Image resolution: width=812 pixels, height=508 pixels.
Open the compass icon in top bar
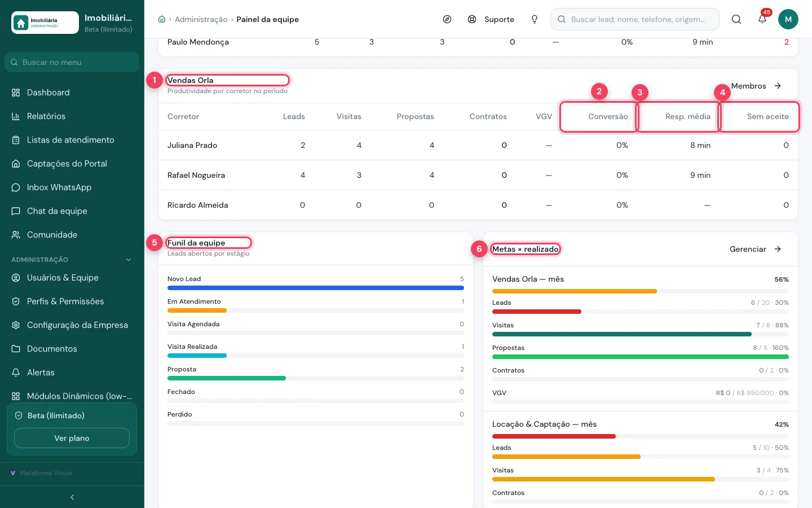point(447,19)
